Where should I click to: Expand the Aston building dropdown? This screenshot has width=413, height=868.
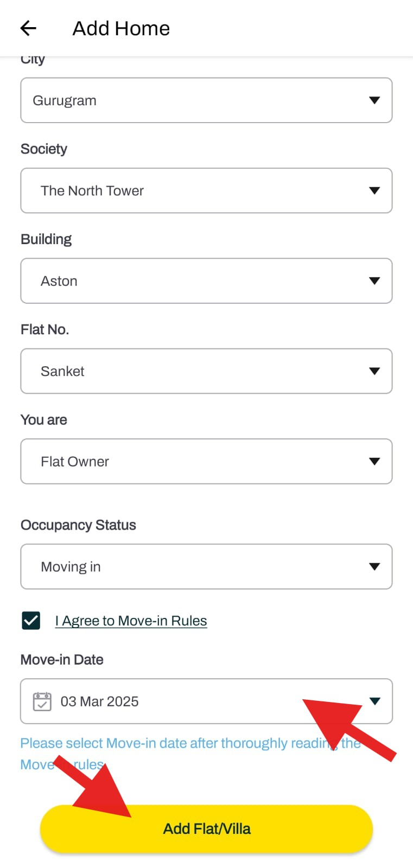pyautogui.click(x=206, y=281)
